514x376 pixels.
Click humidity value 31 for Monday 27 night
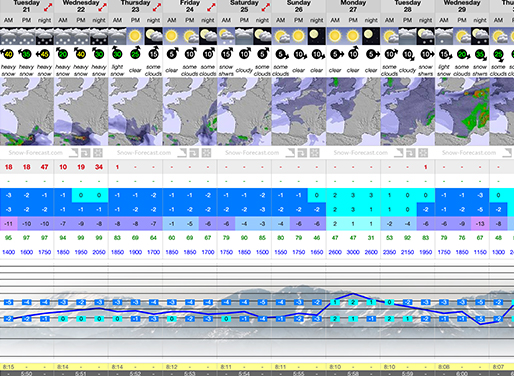[371, 238]
